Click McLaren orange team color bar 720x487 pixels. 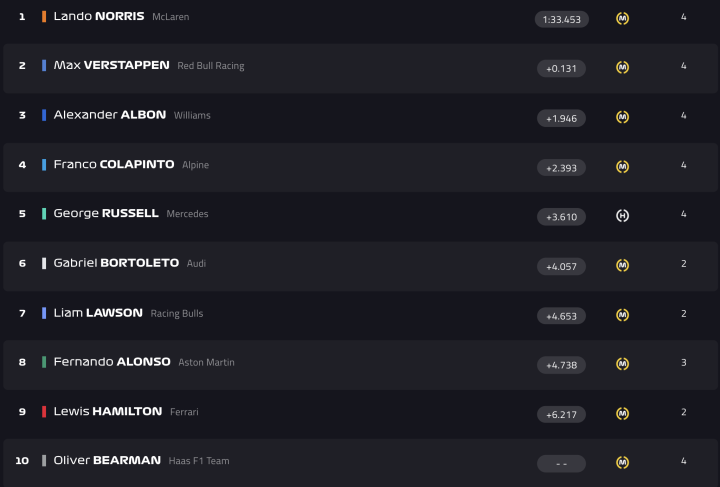click(x=44, y=17)
